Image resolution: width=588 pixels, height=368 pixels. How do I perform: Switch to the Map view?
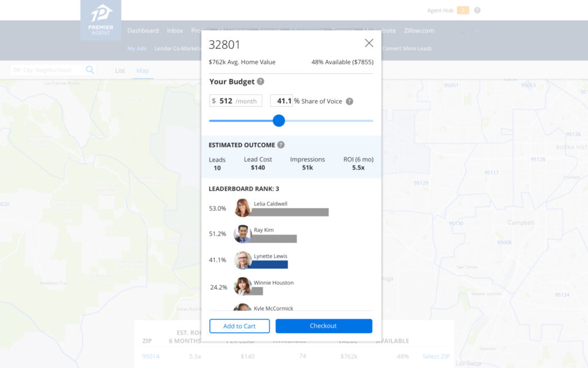tap(142, 70)
